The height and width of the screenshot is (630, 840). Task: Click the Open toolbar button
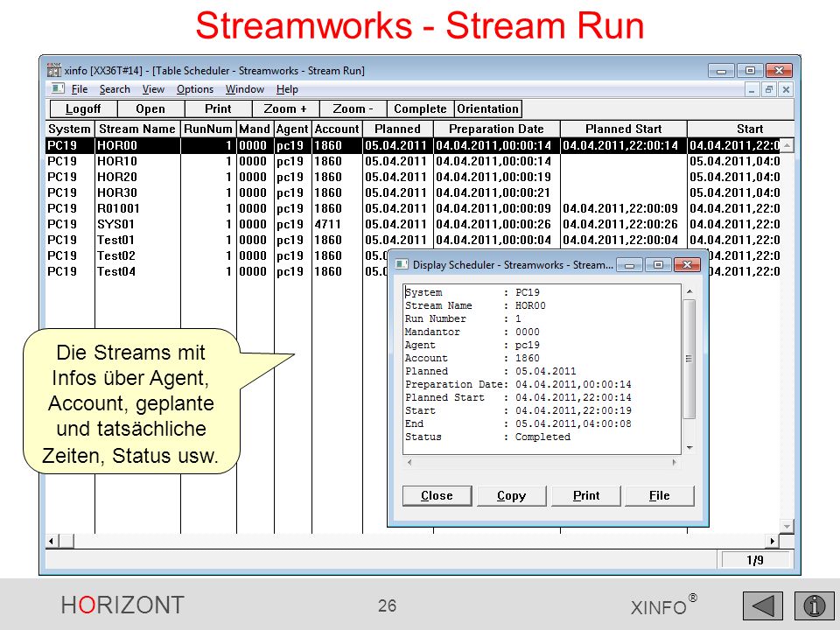tap(150, 108)
